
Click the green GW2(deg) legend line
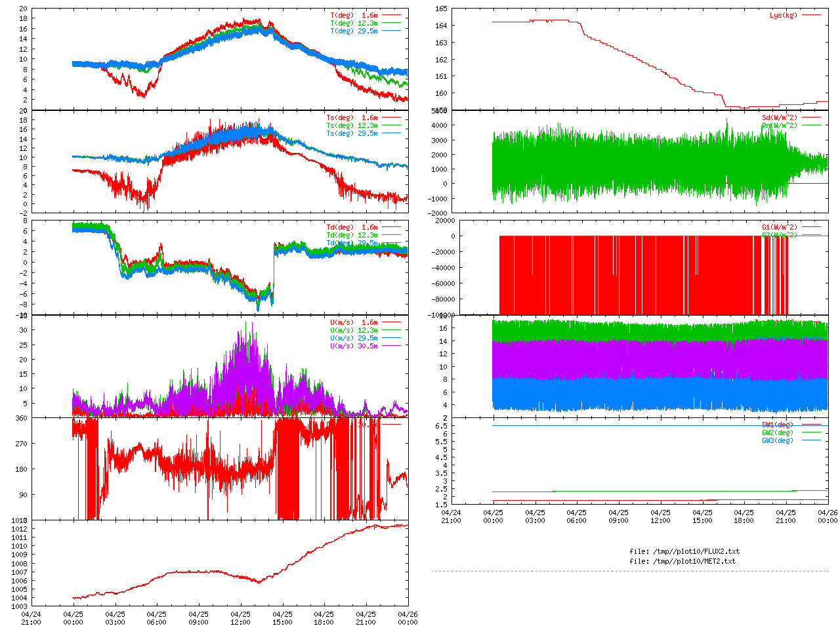[811, 432]
